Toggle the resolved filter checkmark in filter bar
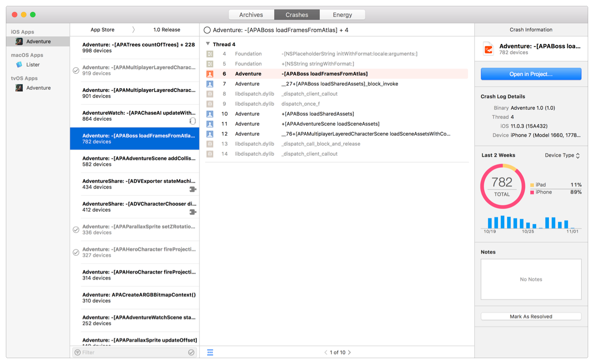 pyautogui.click(x=191, y=352)
